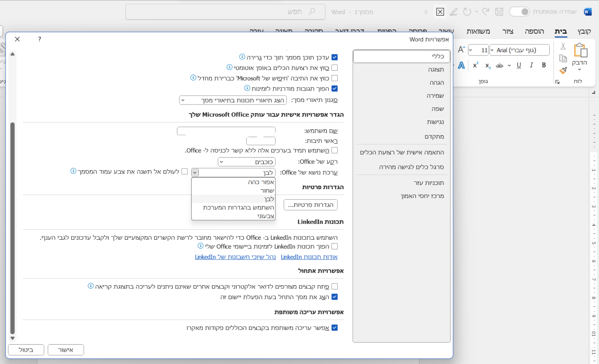Image resolution: width=599 pixels, height=364 pixels.
Task: Click info icon beside הפוך תגובות מודרניות
Action: pyautogui.click(x=247, y=88)
